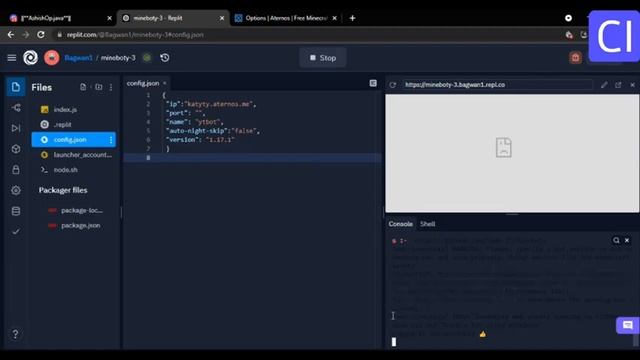
Task: Stop the running repl
Action: pos(323,58)
